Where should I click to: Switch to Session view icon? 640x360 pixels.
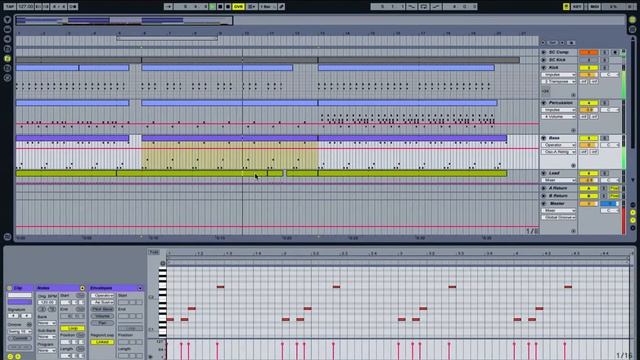(x=632, y=29)
